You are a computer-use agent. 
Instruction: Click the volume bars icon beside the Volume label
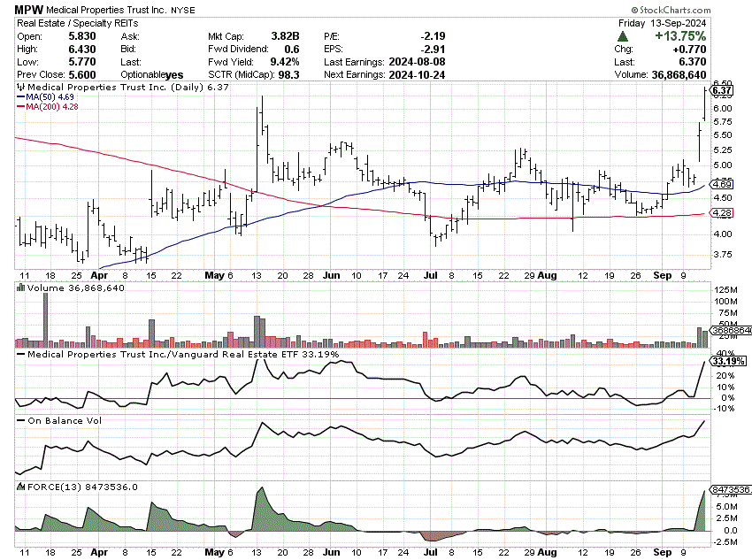click(20, 288)
